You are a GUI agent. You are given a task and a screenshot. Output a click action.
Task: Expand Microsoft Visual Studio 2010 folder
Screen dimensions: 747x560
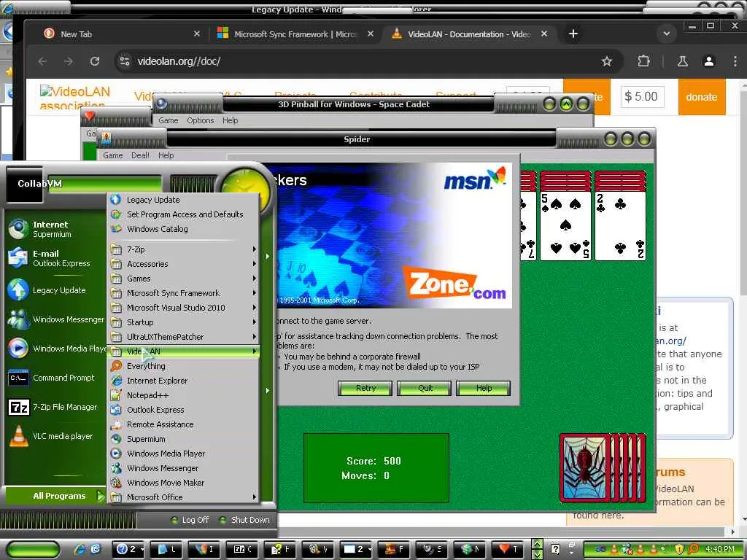pyautogui.click(x=183, y=308)
